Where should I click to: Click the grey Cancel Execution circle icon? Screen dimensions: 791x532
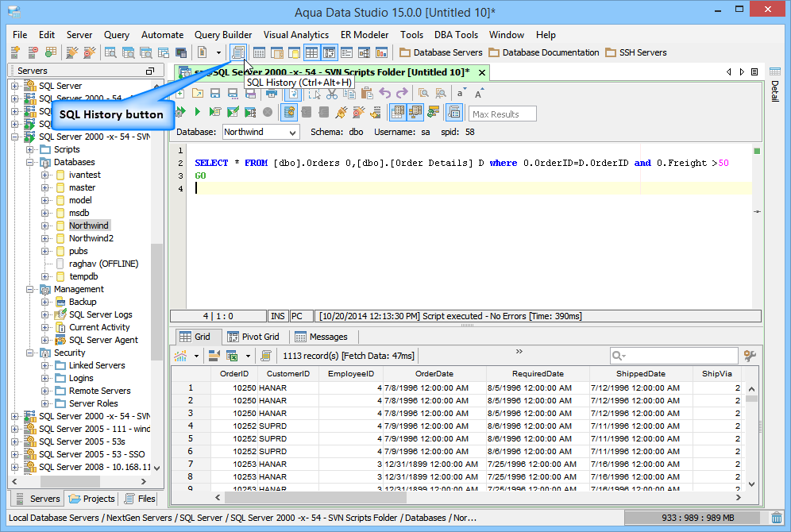(x=268, y=112)
